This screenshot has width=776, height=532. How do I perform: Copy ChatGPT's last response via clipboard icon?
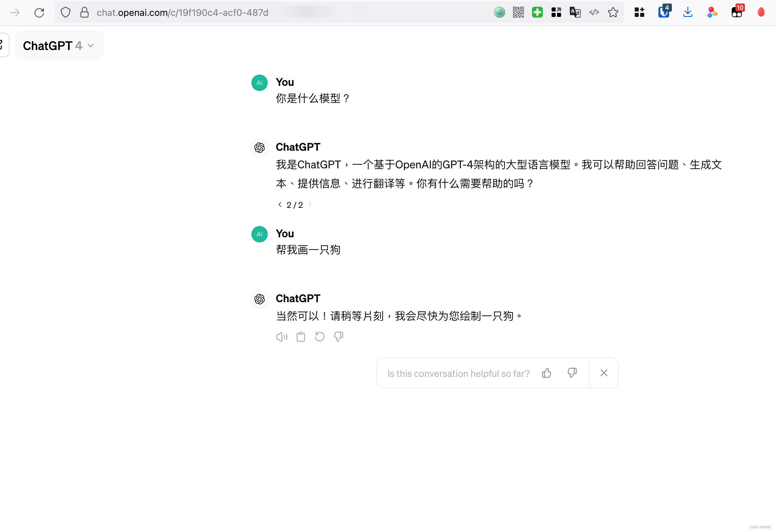point(300,337)
